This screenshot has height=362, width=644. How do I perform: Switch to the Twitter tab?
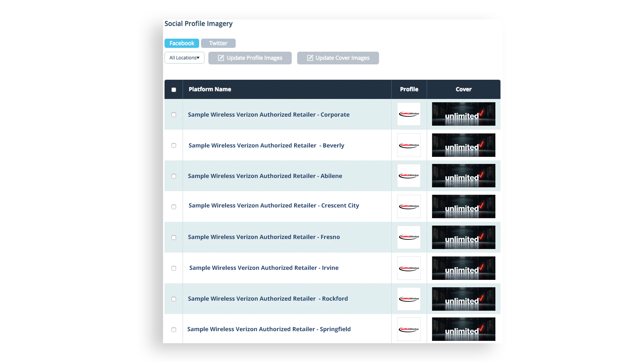(x=218, y=43)
